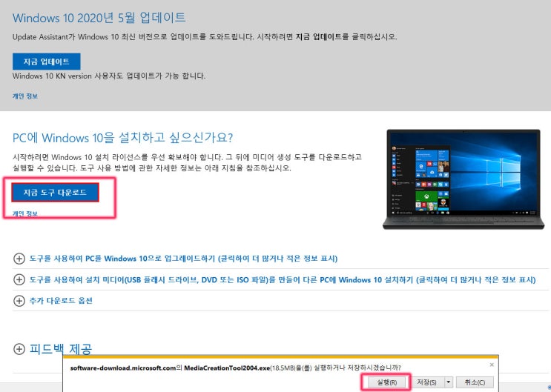This screenshot has height=392, width=551.
Task: Open 개인 정보 link under Update Assistant
Action: pyautogui.click(x=25, y=96)
